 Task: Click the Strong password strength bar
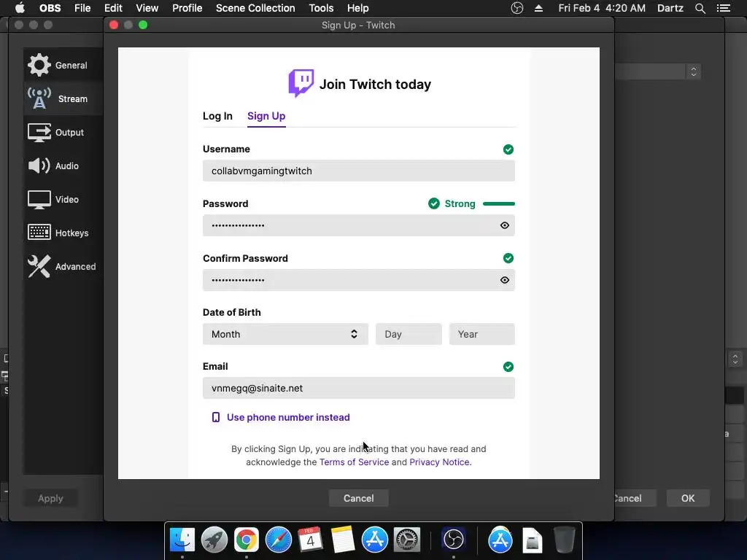[x=499, y=204]
